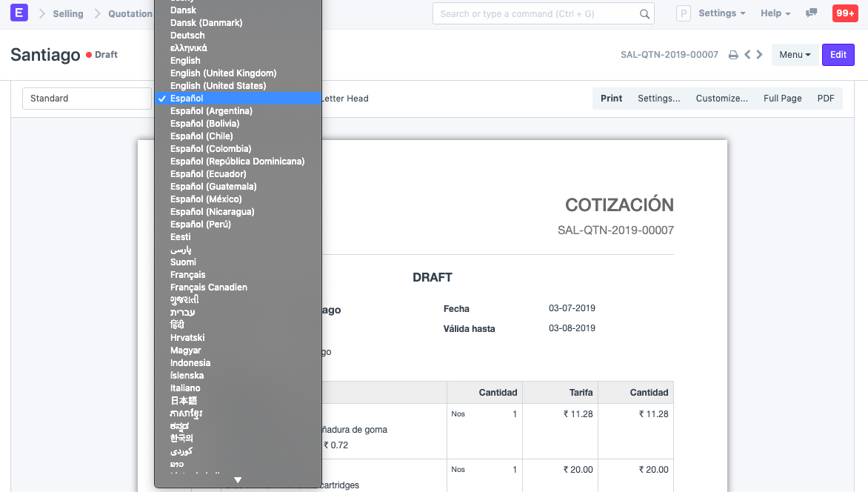Screen dimensions: 868x492
Task: Click the purple Edit button
Action: (838, 55)
